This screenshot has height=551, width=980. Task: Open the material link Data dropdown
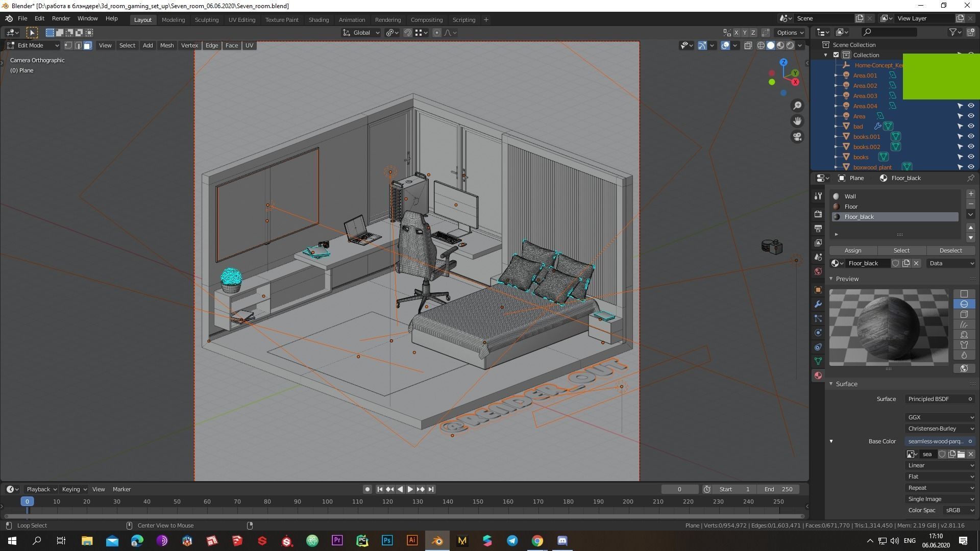(951, 263)
